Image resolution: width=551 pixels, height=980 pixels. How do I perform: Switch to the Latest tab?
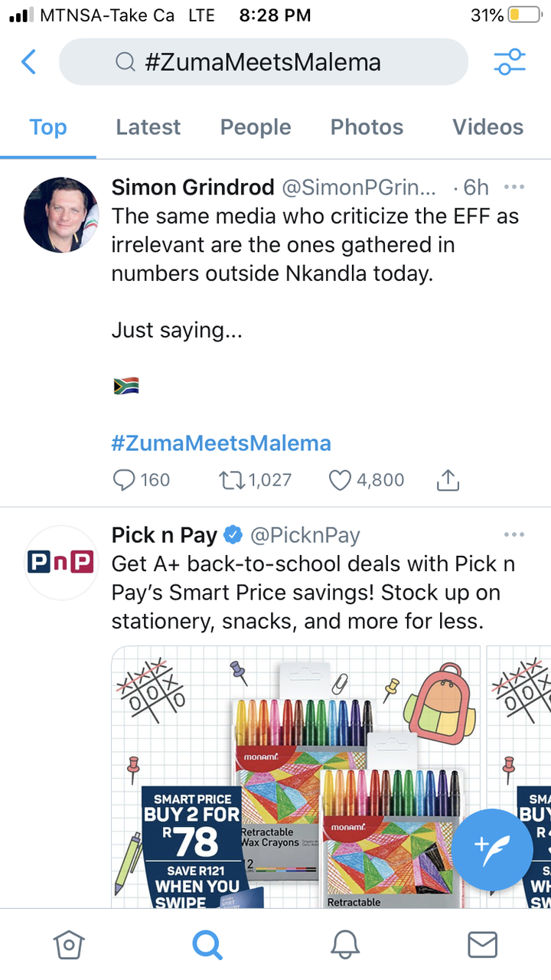coord(148,127)
